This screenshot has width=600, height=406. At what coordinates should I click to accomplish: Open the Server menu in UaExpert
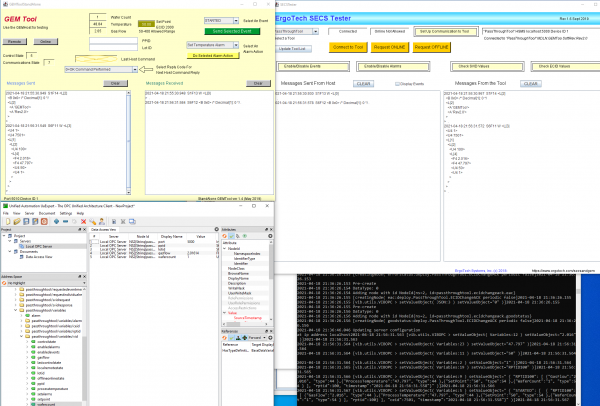point(29,213)
